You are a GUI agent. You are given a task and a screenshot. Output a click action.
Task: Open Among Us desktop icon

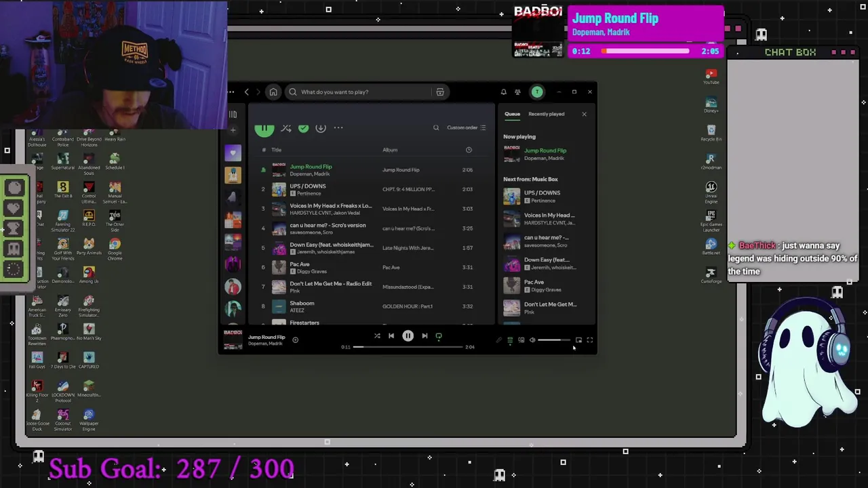click(89, 274)
